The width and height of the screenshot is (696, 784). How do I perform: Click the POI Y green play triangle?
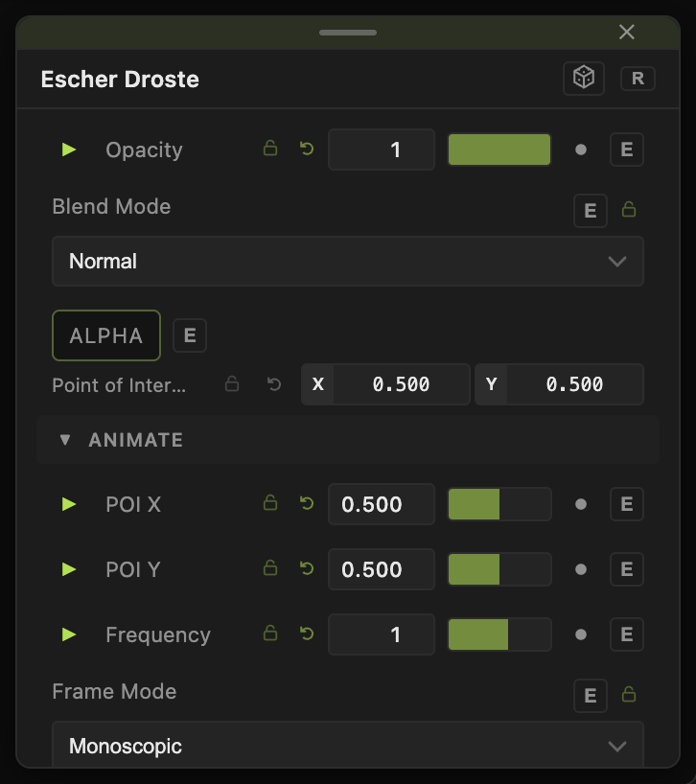[68, 569]
